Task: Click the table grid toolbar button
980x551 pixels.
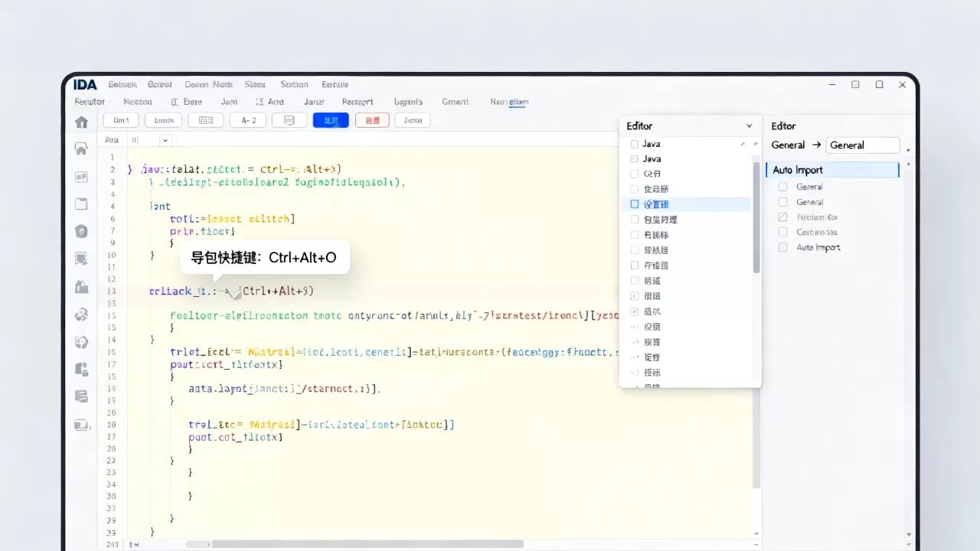Action: pyautogui.click(x=206, y=120)
